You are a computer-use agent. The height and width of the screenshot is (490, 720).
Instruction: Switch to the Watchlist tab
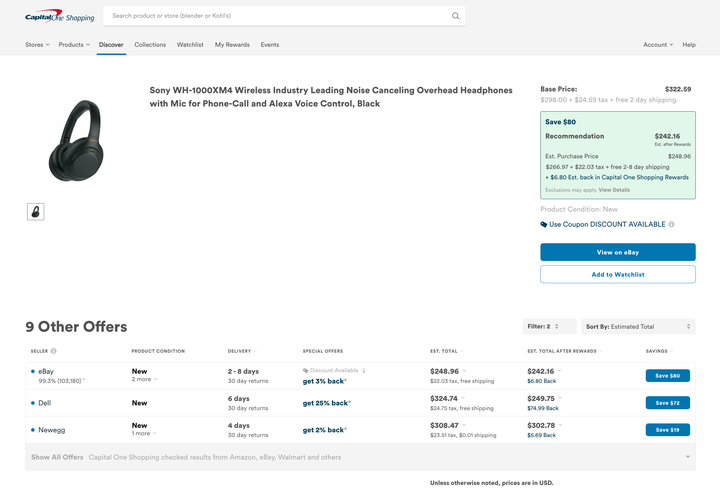[x=190, y=45]
